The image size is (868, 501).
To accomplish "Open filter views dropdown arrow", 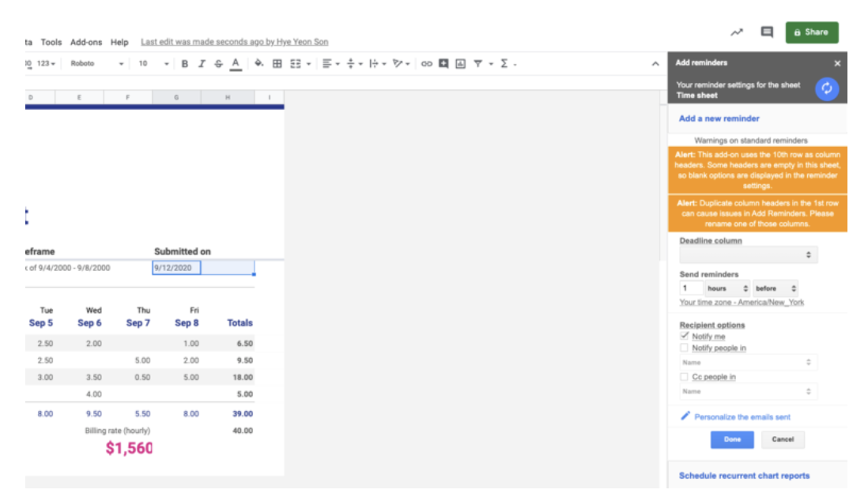I will click(x=491, y=64).
